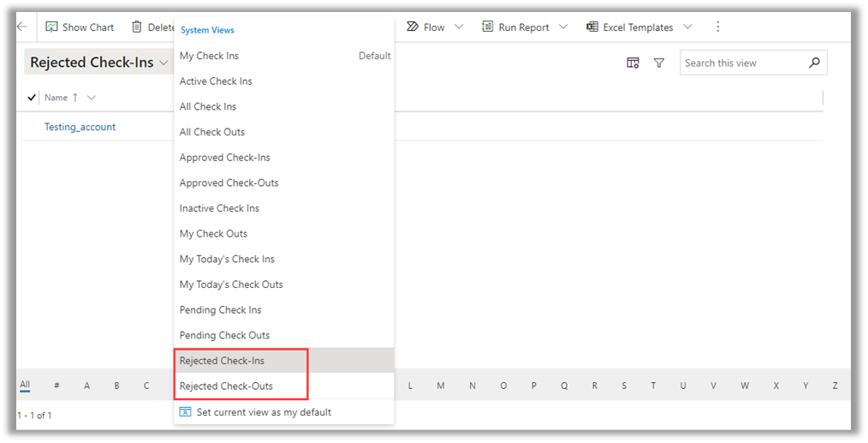Open the edit columns icon
Image resolution: width=868 pixels, height=443 pixels.
633,63
